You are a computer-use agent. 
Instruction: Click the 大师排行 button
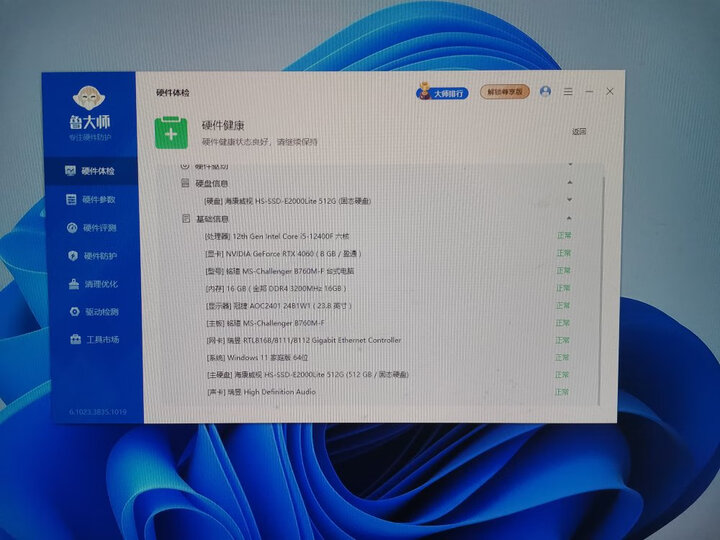click(x=442, y=93)
